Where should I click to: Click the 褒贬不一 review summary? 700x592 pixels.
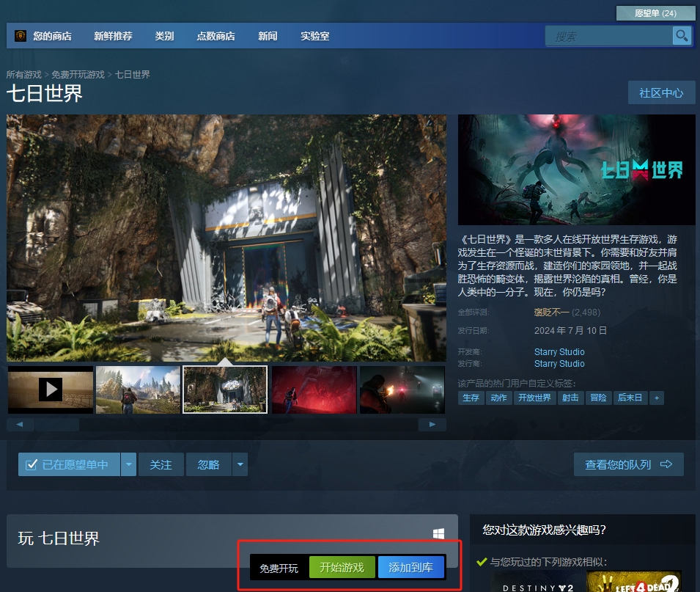[x=552, y=312]
